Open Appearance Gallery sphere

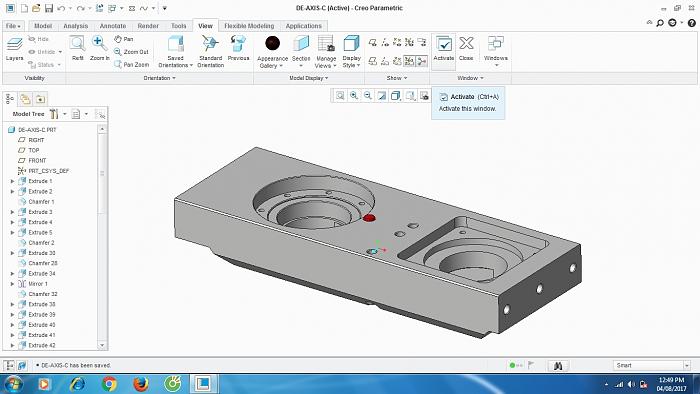(x=272, y=44)
